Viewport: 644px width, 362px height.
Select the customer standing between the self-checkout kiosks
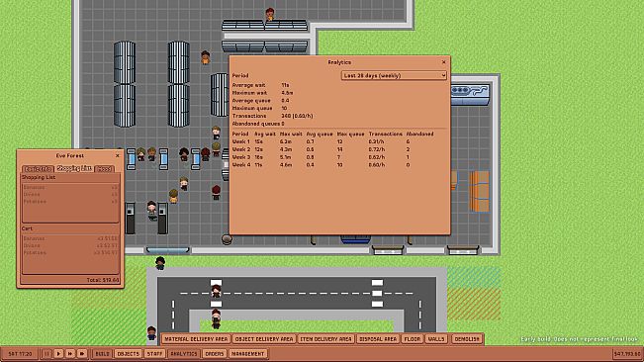151,210
